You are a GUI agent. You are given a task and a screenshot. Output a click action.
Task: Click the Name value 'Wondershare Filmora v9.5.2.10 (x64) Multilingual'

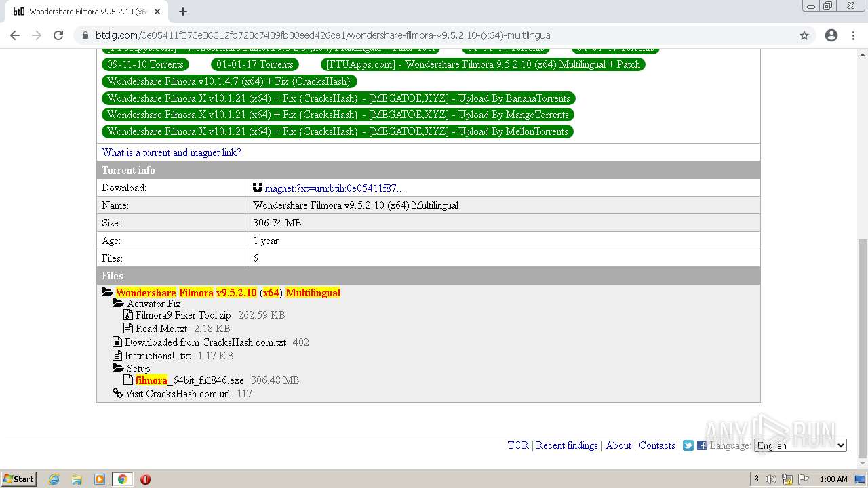click(356, 205)
